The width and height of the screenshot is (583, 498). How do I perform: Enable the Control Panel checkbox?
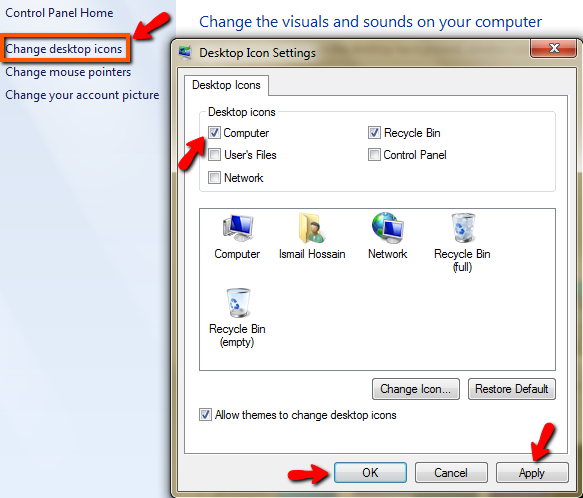click(374, 154)
